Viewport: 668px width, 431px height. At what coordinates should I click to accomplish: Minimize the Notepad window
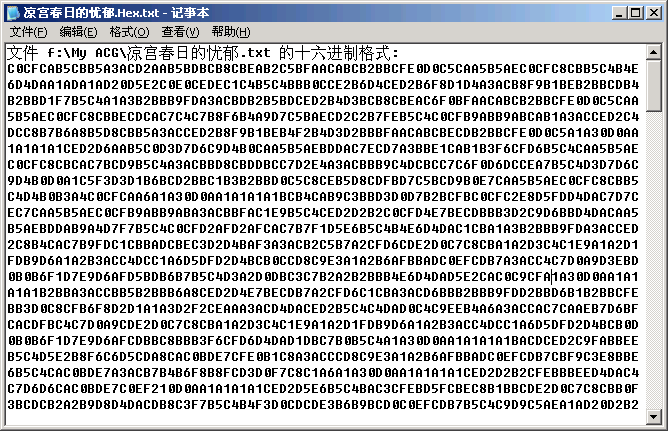619,13
